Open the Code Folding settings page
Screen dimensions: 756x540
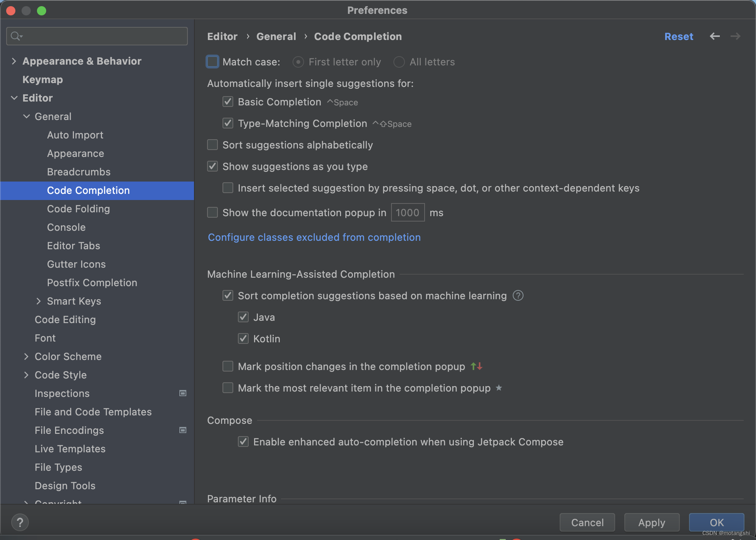pos(79,208)
